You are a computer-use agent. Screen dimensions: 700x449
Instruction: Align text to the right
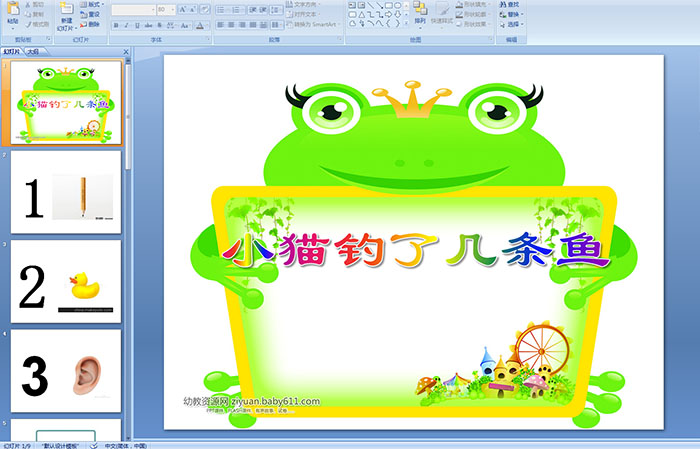point(242,25)
